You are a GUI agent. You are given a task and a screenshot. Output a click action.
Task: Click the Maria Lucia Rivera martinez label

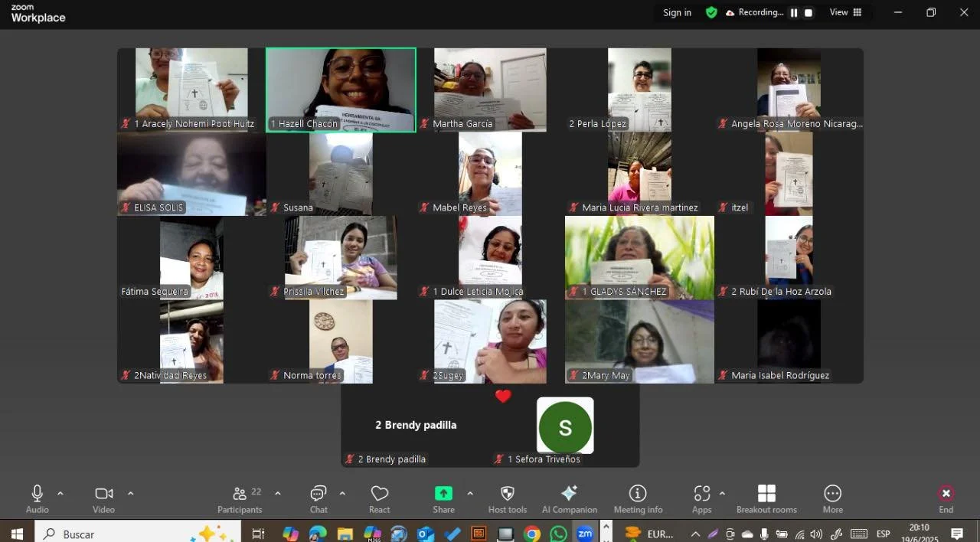point(640,207)
